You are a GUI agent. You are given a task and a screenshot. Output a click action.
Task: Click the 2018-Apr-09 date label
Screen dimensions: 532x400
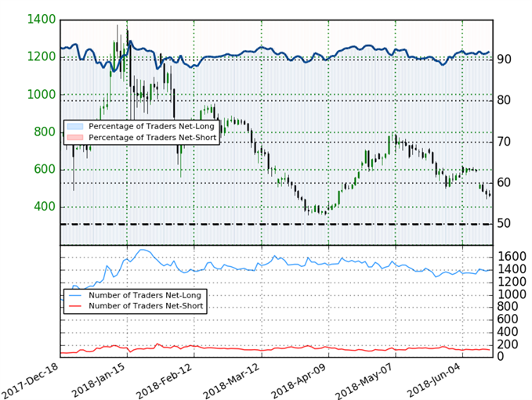point(299,380)
